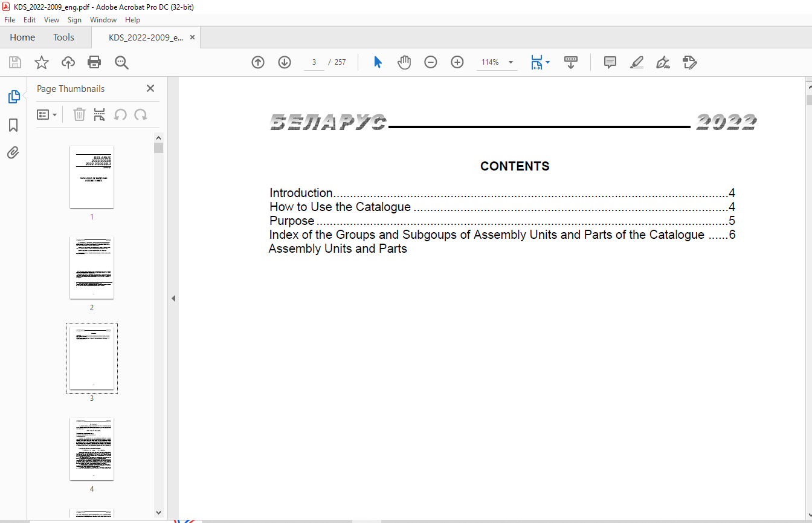
Task: Close the Page Thumbnails panel
Action: 150,88
